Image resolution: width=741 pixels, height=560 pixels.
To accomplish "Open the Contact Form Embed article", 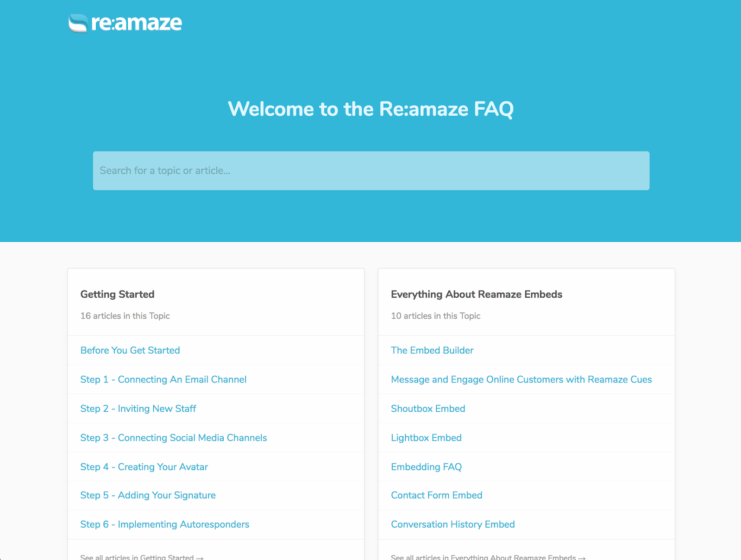I will pyautogui.click(x=436, y=495).
